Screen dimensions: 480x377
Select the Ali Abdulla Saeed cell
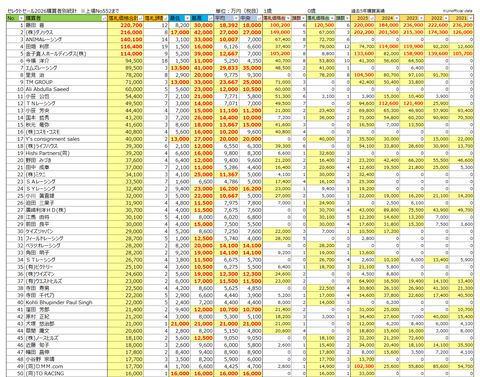point(66,89)
